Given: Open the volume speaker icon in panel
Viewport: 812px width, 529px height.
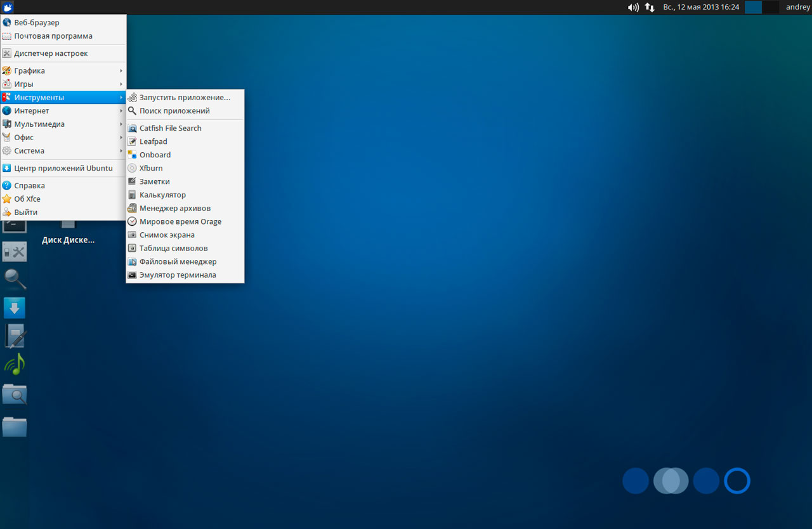Looking at the screenshot, I should click(632, 7).
